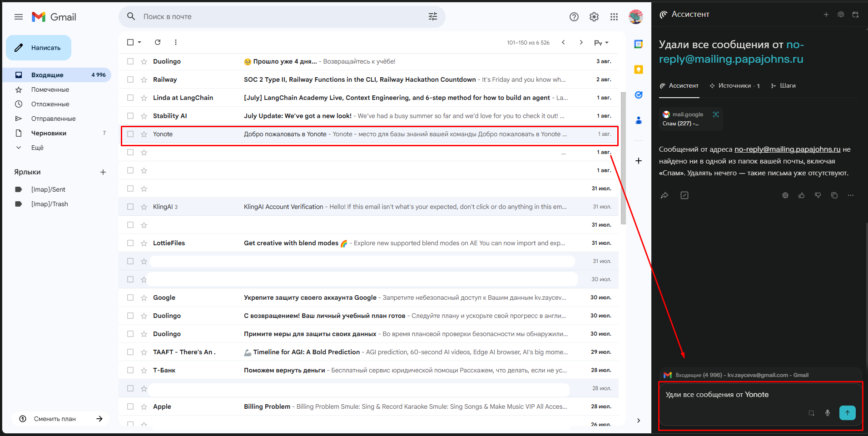The height and width of the screenshot is (436, 868).
Task: Open search filter options icon
Action: coord(432,17)
